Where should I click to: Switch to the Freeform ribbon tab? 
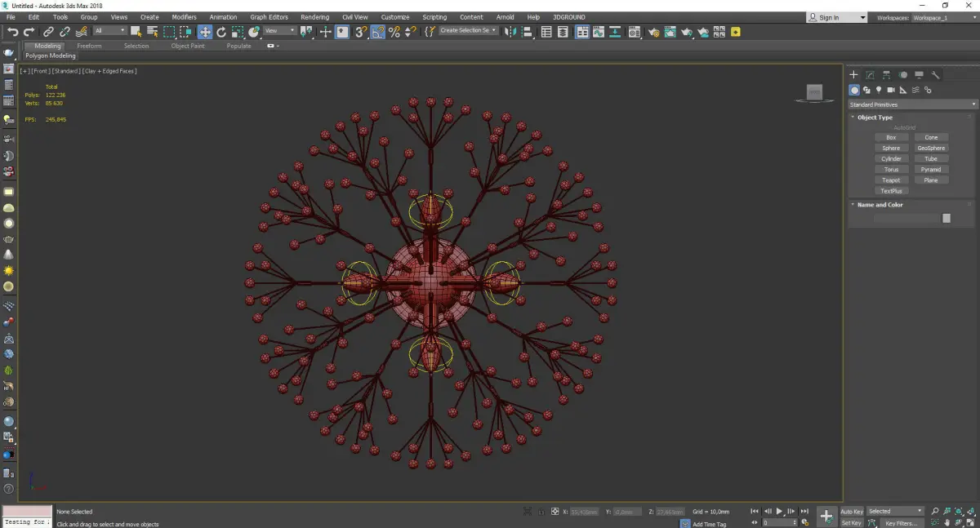point(89,47)
